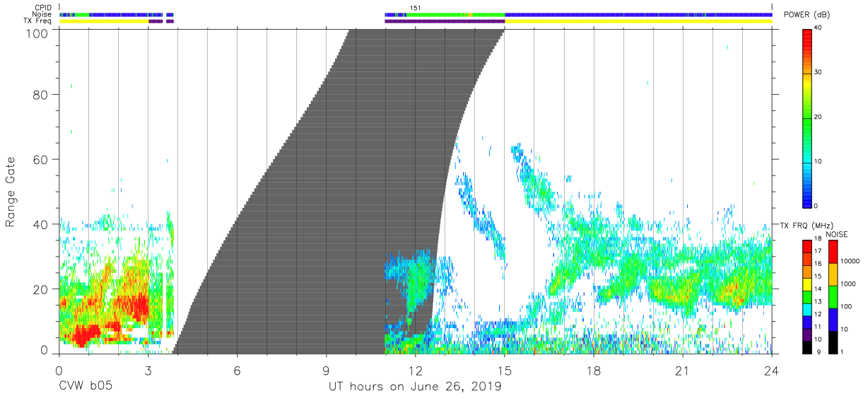
Task: Click the power scale value '30'
Action: 818,72
